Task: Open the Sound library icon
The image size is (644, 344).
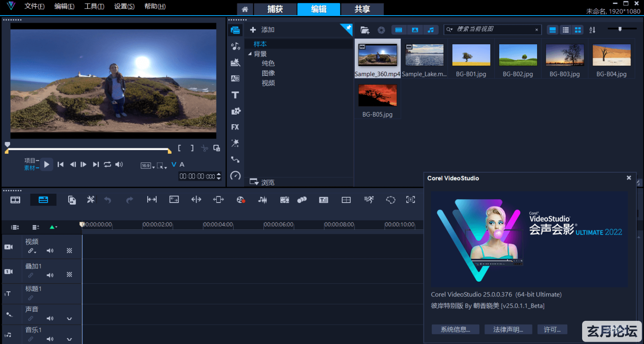Action: (x=235, y=46)
